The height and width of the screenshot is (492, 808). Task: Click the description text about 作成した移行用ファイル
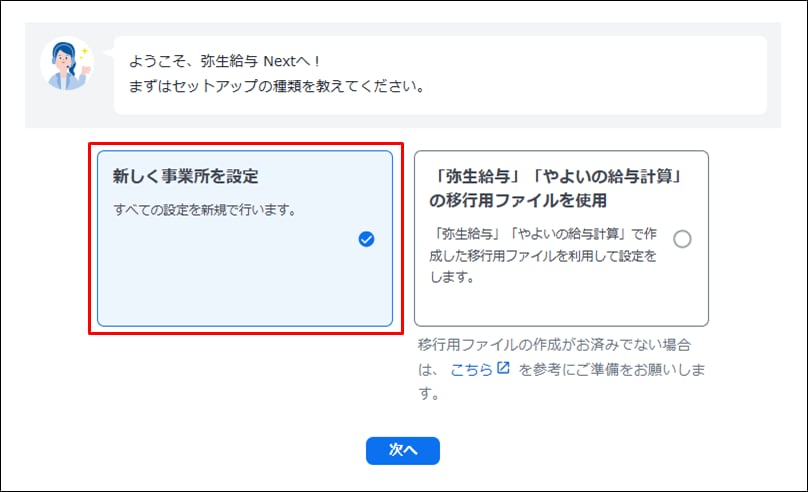pyautogui.click(x=540, y=257)
